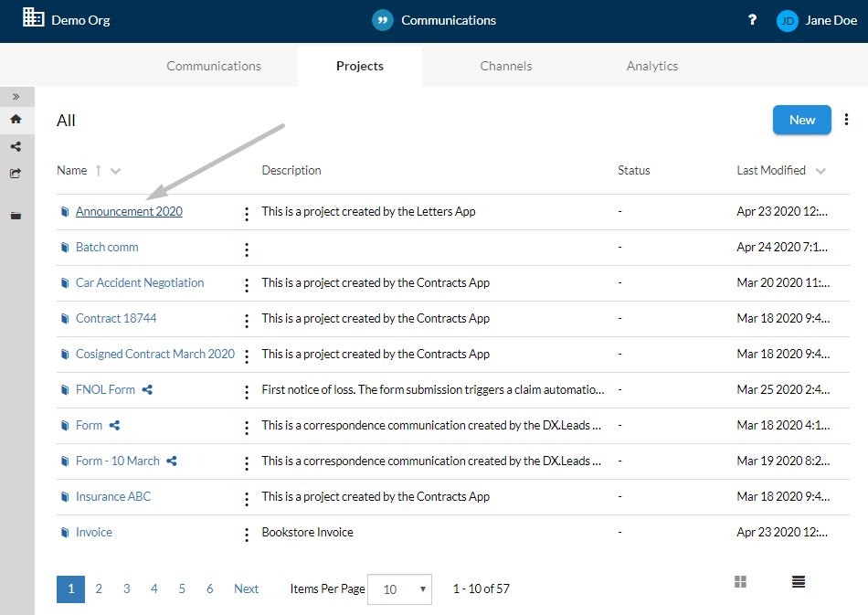Viewport: 868px width, 615px height.
Task: Open row menu for Car Accident Negotiation
Action: pyautogui.click(x=247, y=286)
